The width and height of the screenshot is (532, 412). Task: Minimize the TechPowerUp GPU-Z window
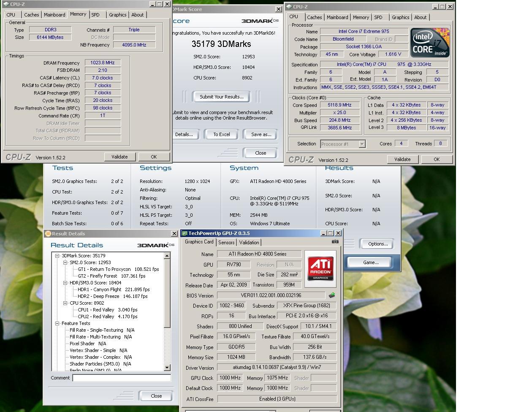point(323,233)
